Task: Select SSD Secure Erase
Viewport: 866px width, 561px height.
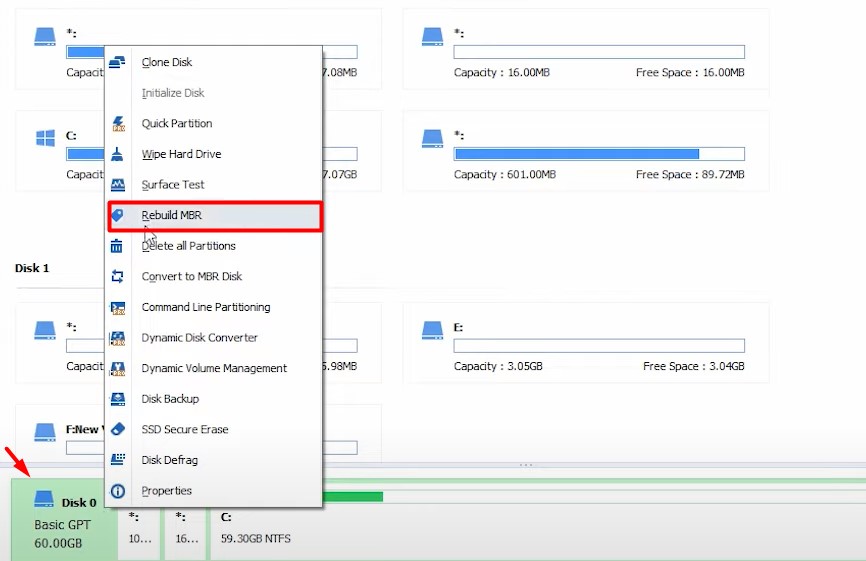Action: click(x=215, y=429)
